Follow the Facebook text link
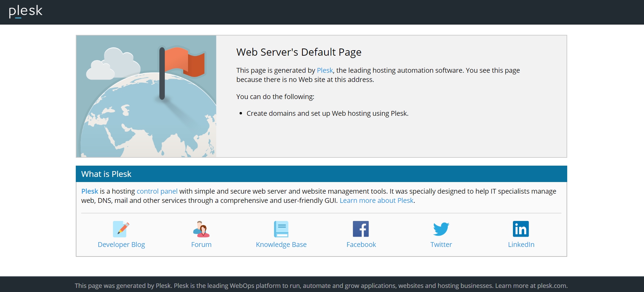 coord(361,245)
